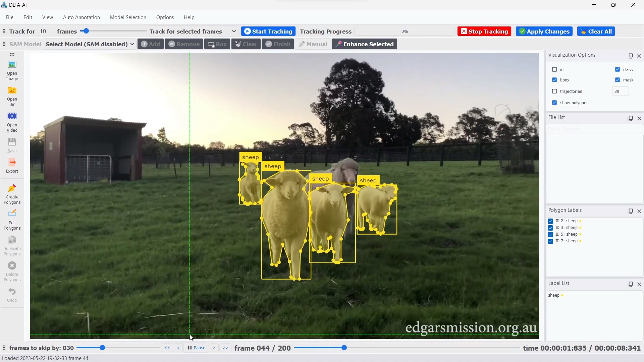This screenshot has width=644, height=362.
Task: Uncheck ID 3: sheep polygon label
Action: point(550,228)
